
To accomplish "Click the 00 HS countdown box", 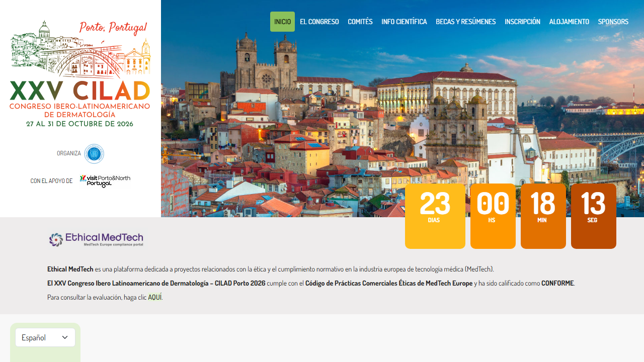I will [x=493, y=216].
